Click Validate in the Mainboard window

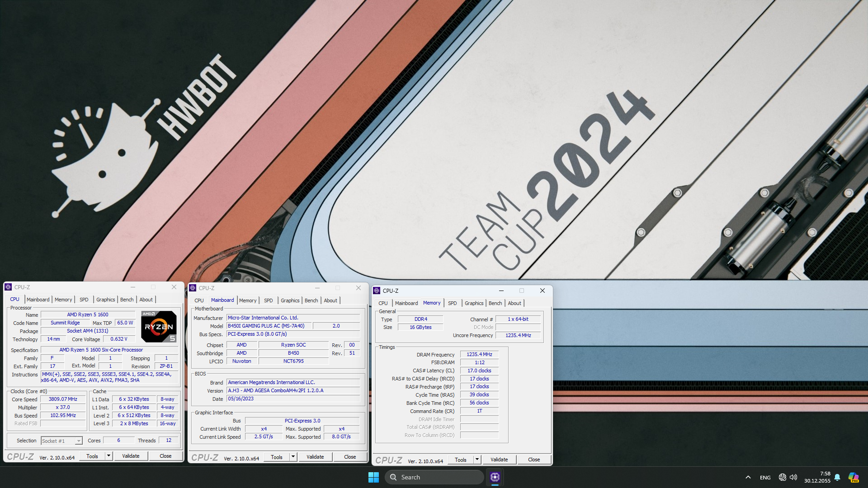click(x=315, y=457)
